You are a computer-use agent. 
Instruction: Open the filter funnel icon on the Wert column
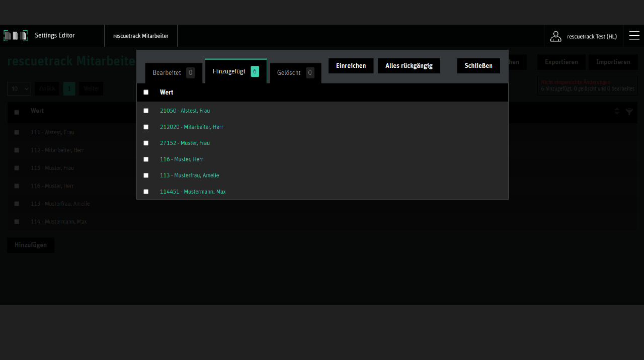(629, 112)
